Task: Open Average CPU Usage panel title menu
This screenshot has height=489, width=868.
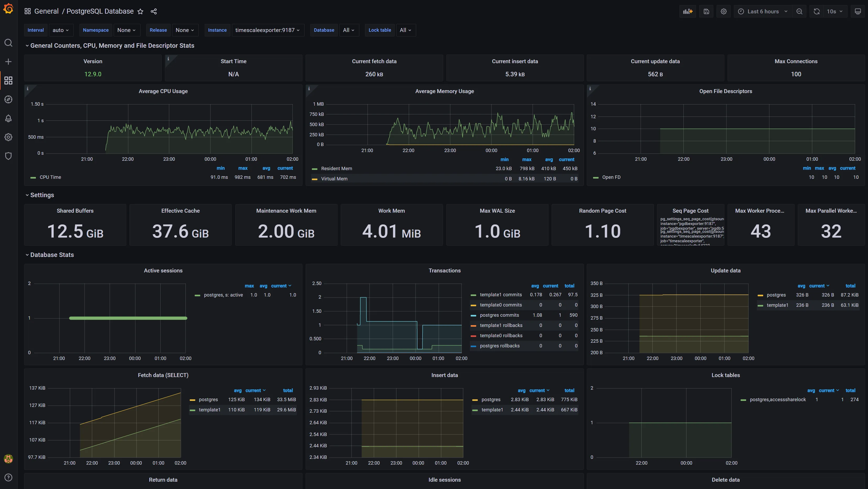Action: [x=163, y=91]
